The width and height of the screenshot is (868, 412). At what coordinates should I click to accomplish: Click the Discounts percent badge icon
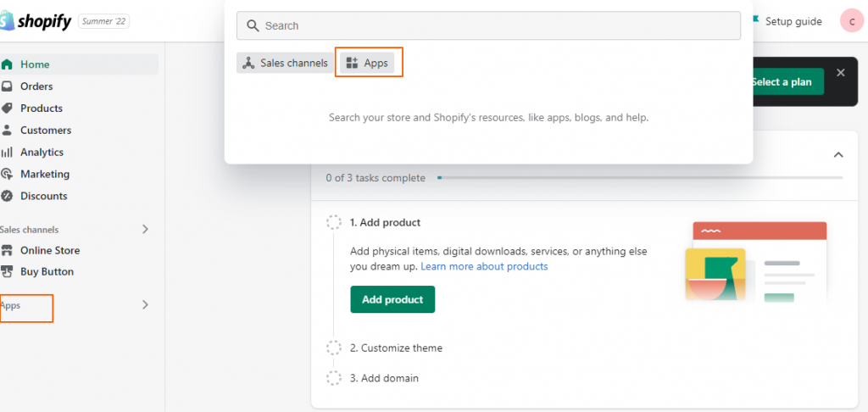point(7,196)
